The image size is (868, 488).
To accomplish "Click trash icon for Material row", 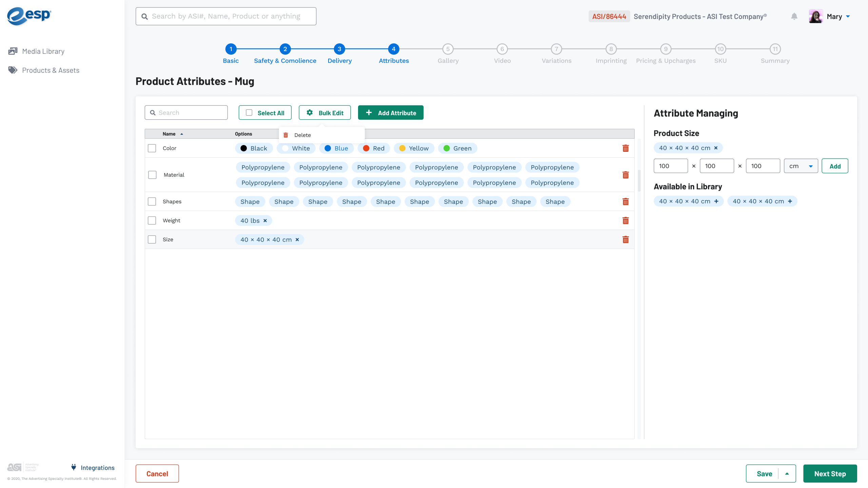I will click(x=626, y=175).
